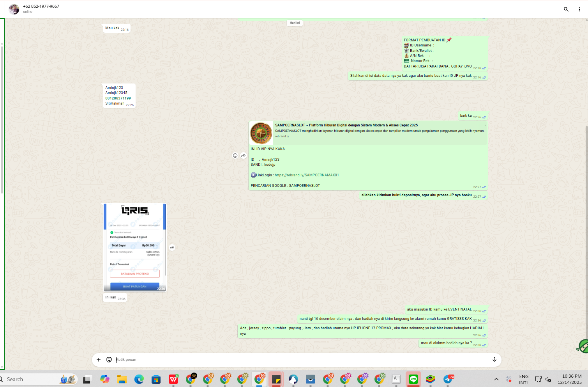Open Microsoft Store from the taskbar
Viewport: 588px width, 387px height.
(156, 379)
